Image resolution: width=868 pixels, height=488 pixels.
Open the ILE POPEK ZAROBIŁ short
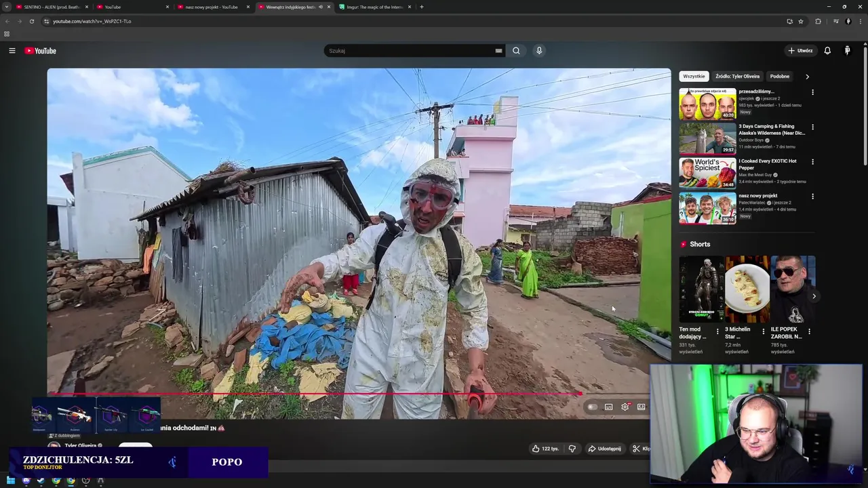pyautogui.click(x=793, y=289)
